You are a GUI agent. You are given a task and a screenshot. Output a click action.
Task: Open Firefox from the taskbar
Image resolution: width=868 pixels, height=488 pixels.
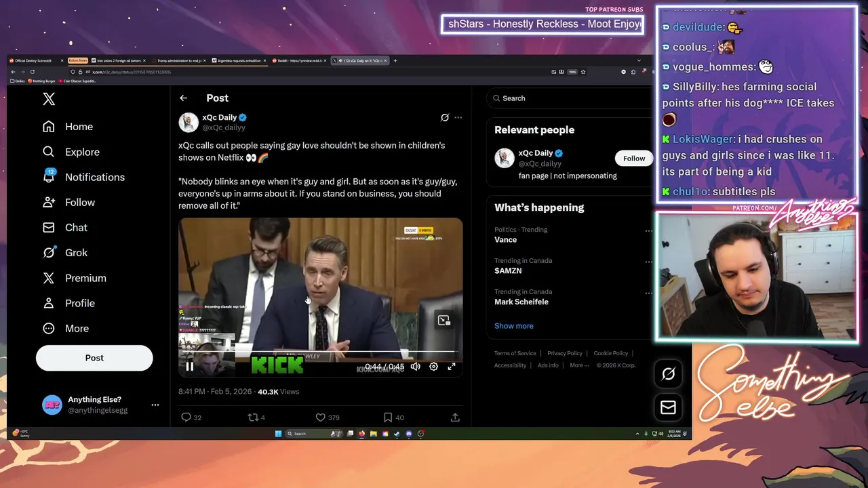click(x=361, y=434)
